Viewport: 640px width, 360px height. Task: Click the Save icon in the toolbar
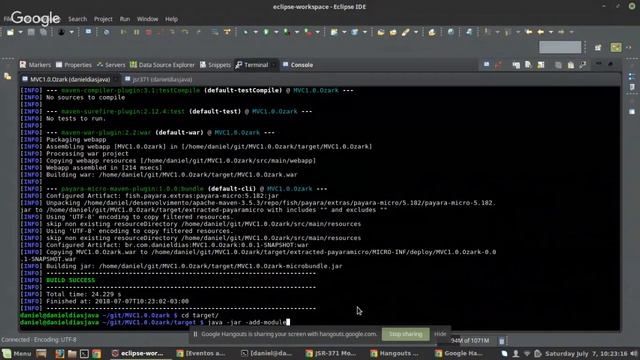tap(31, 32)
